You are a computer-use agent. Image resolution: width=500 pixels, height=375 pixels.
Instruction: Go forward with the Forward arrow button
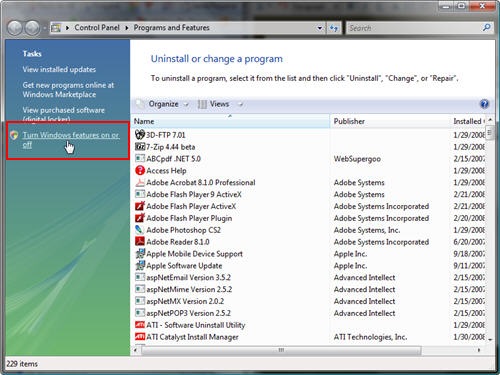click(32, 28)
